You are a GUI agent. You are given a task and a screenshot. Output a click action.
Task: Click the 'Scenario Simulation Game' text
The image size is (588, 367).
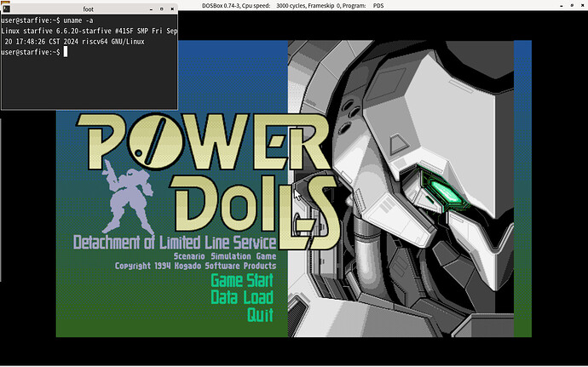[x=225, y=256]
